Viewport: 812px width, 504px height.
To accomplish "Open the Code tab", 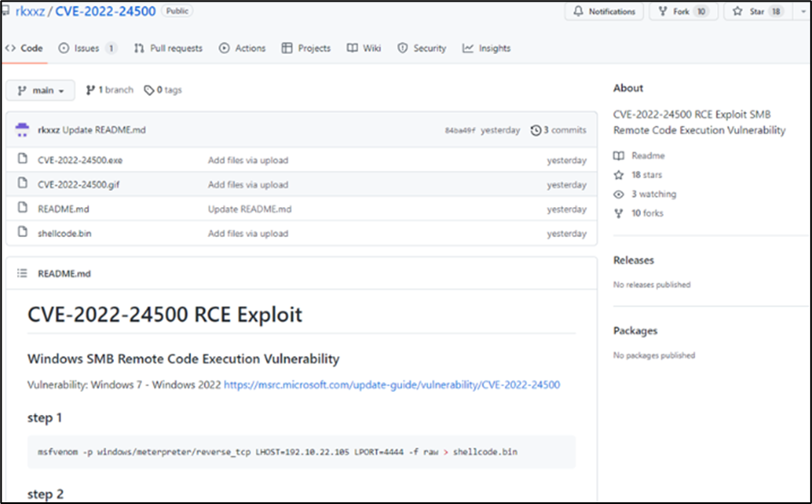I will pyautogui.click(x=24, y=48).
